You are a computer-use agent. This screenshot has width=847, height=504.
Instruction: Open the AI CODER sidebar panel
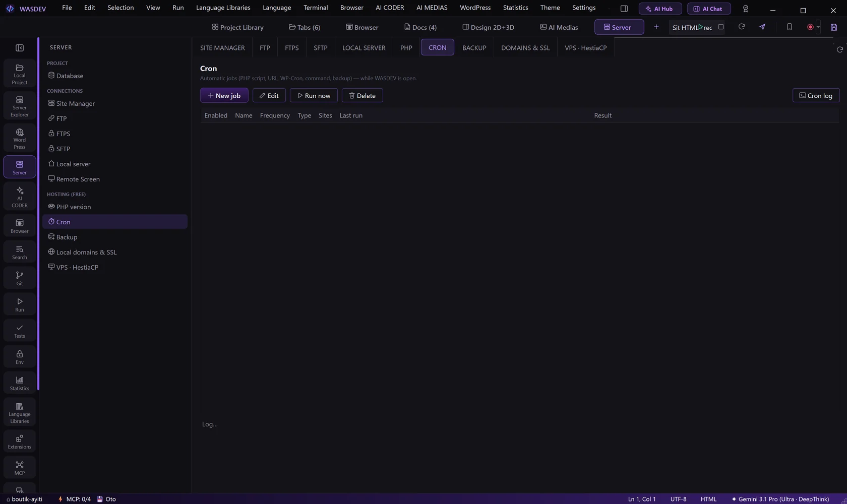pyautogui.click(x=20, y=197)
